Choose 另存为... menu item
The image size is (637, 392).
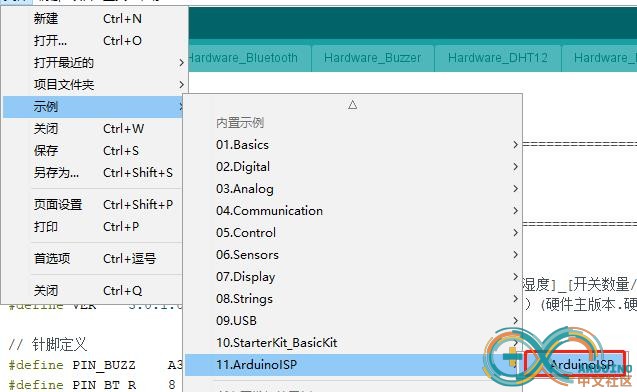pos(94,173)
